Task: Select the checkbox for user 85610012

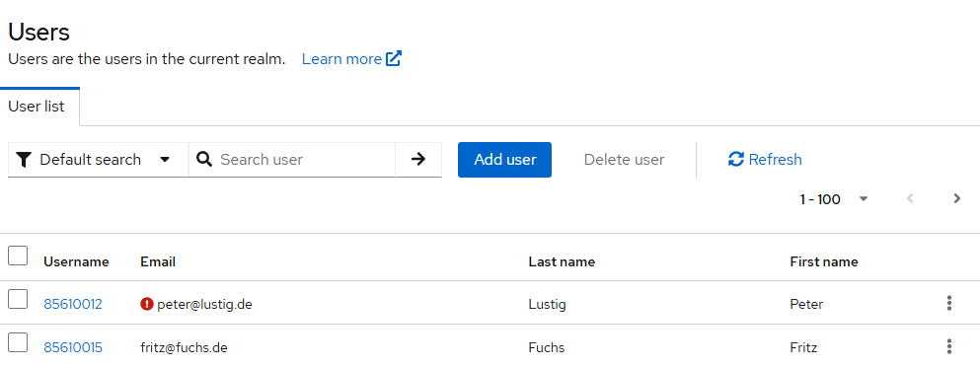Action: coord(18,299)
